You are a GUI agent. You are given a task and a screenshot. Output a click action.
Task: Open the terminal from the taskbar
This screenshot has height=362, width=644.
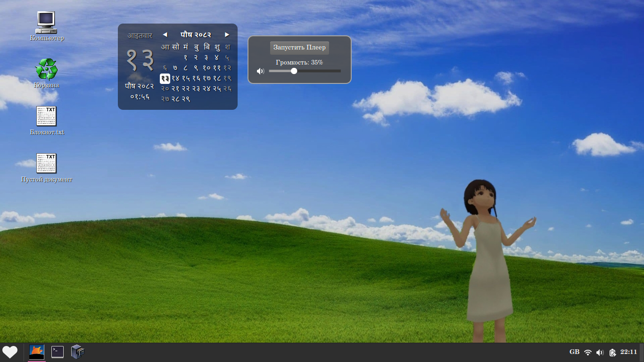click(58, 352)
